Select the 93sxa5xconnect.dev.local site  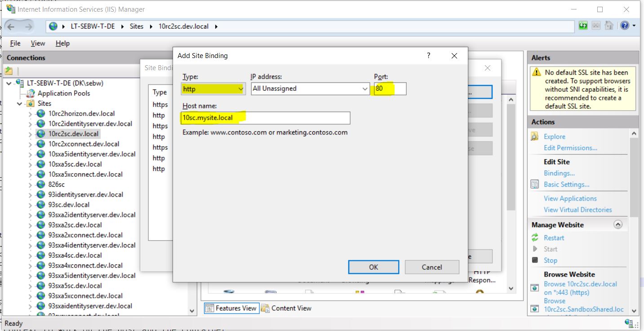click(85, 296)
